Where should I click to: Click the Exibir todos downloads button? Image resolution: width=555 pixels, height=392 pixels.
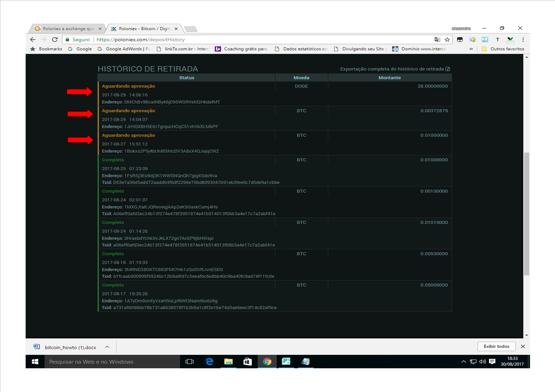pos(496,346)
